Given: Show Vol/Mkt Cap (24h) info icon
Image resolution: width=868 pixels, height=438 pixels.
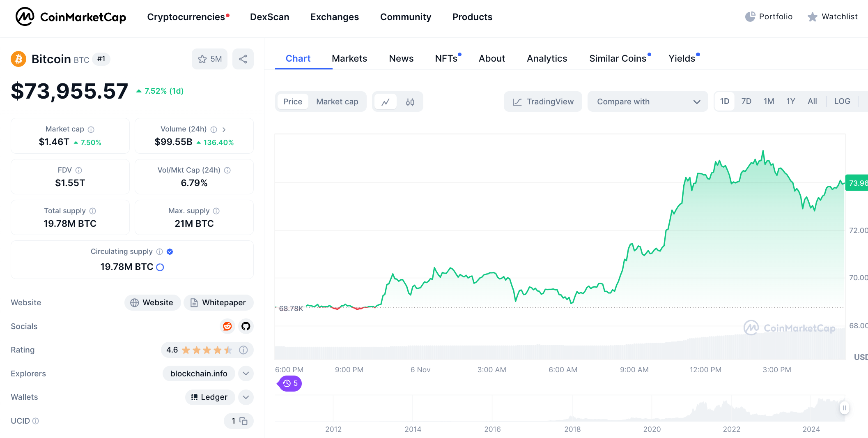Looking at the screenshot, I should click(227, 170).
